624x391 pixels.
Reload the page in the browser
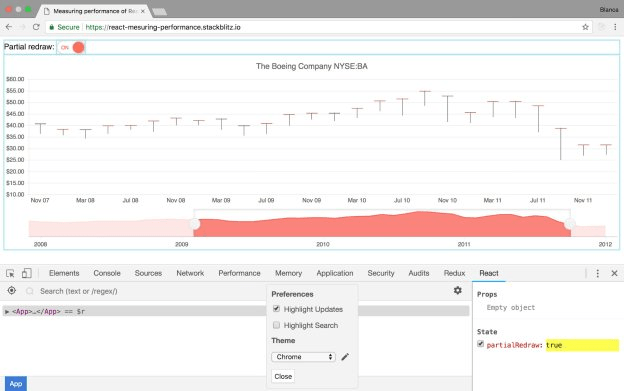coord(36,27)
